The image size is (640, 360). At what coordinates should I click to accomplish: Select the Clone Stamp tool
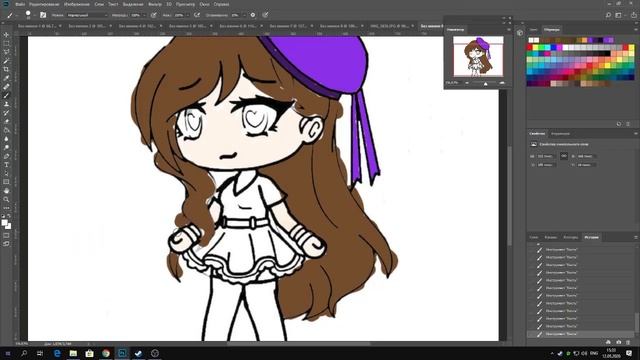[6, 104]
